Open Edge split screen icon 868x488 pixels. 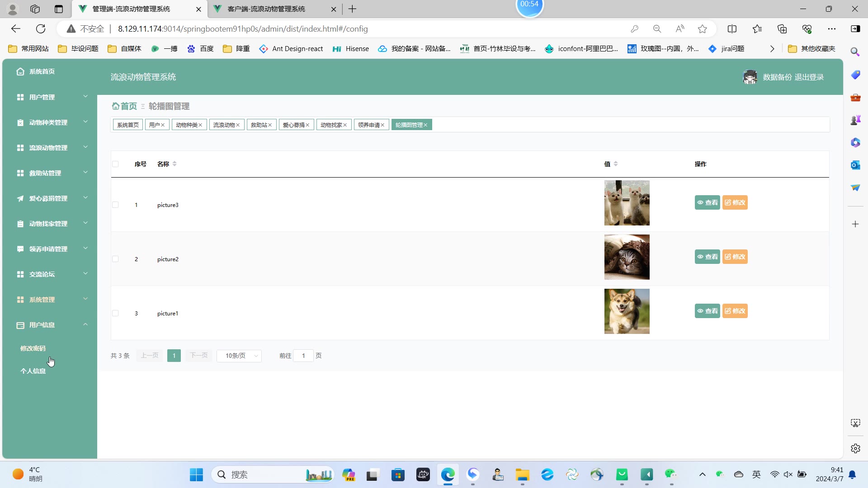coord(732,29)
